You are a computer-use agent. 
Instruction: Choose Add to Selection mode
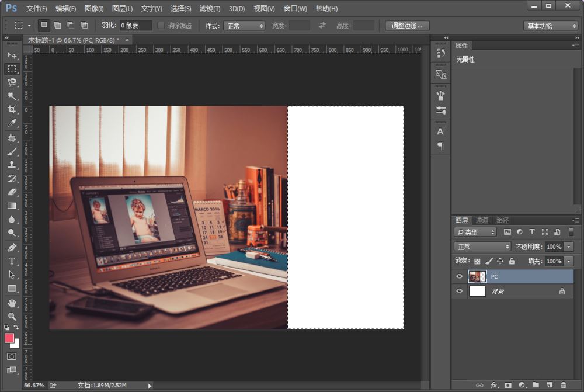coord(57,25)
